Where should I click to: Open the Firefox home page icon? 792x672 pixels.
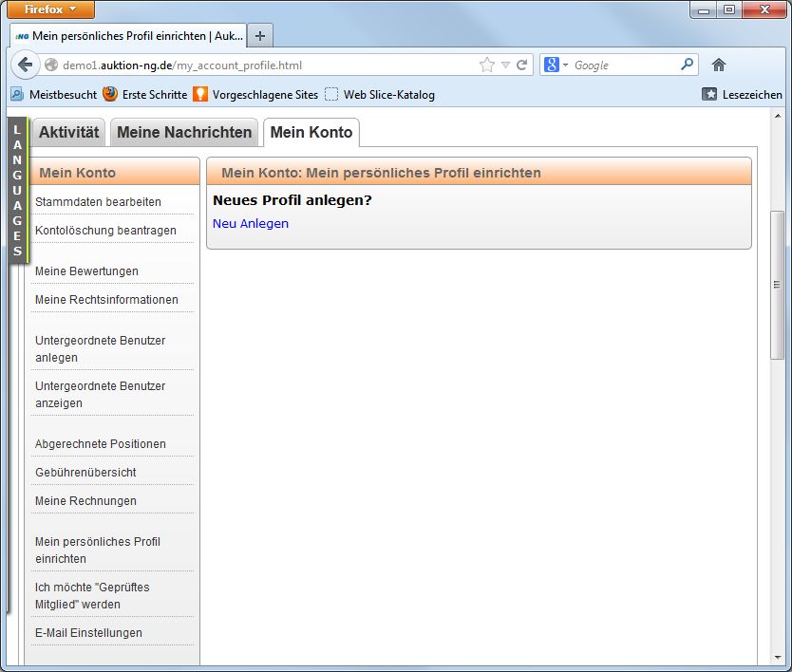coord(718,65)
